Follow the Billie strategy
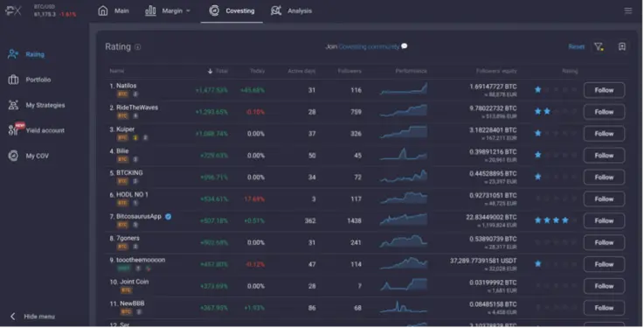 tap(604, 156)
